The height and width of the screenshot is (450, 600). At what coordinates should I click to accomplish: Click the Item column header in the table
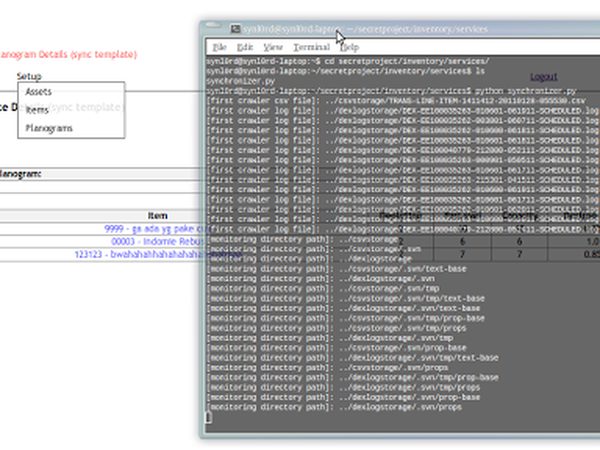click(x=158, y=216)
